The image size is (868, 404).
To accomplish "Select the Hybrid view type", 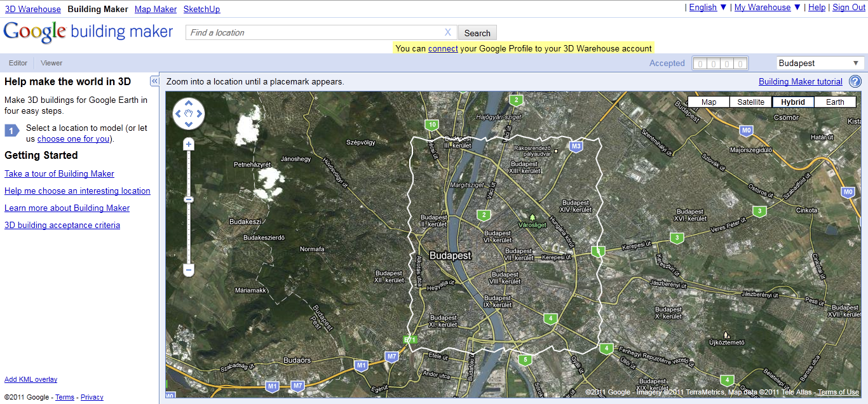I will (x=793, y=102).
